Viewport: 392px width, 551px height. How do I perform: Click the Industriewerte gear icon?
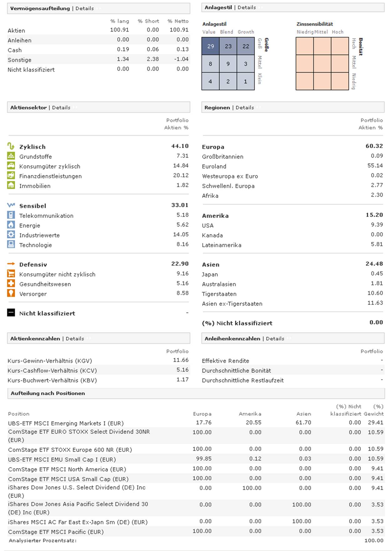[11, 235]
